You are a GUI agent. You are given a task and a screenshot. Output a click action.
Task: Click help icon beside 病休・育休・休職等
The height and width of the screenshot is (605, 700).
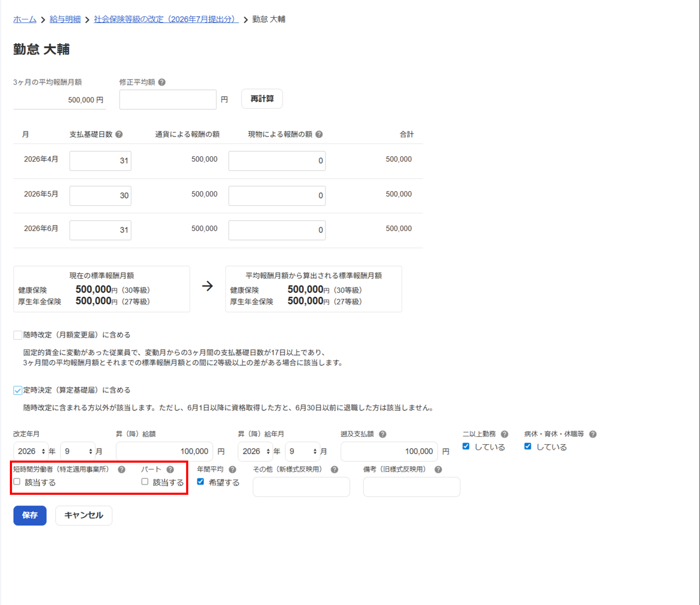pyautogui.click(x=593, y=434)
